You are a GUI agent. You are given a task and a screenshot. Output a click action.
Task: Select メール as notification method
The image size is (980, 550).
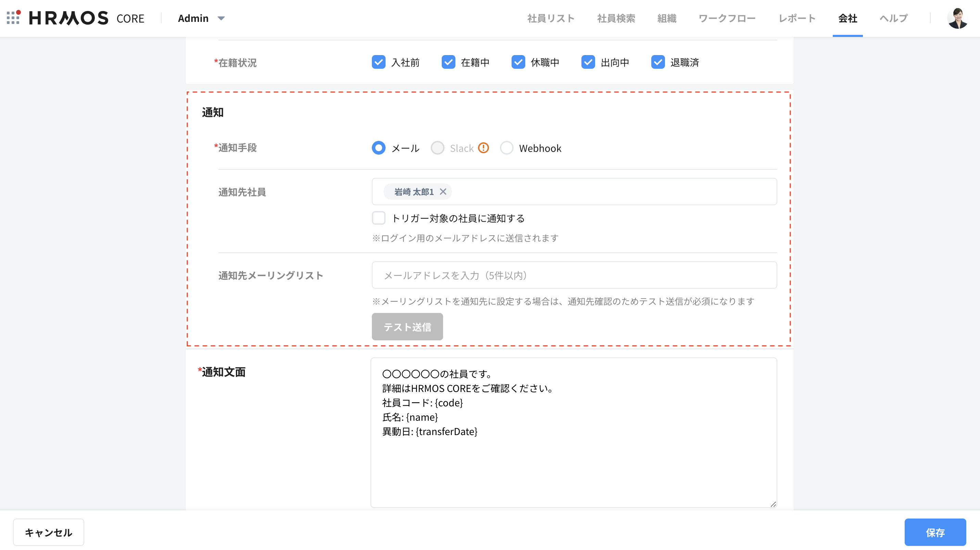(378, 148)
